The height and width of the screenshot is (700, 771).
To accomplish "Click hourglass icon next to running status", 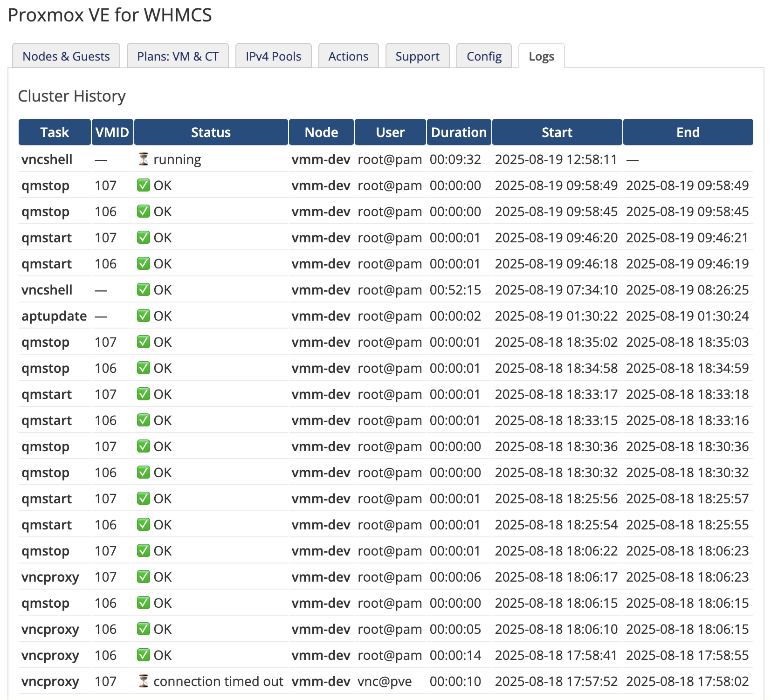I will point(144,159).
